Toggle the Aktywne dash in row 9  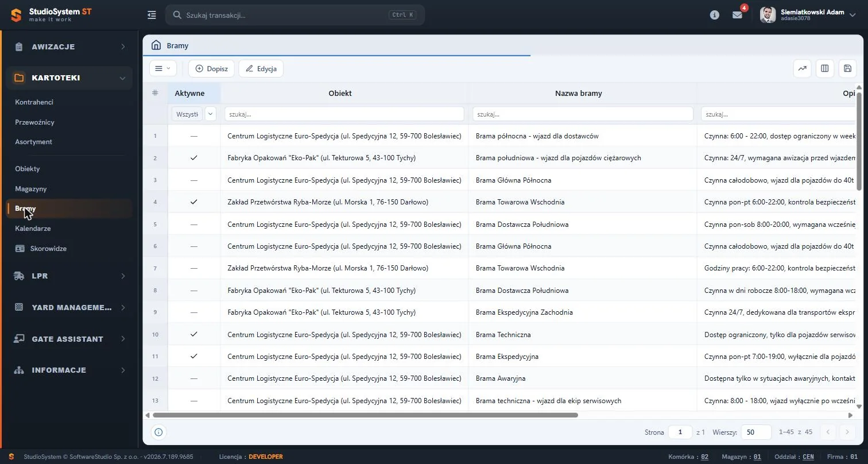tap(194, 312)
